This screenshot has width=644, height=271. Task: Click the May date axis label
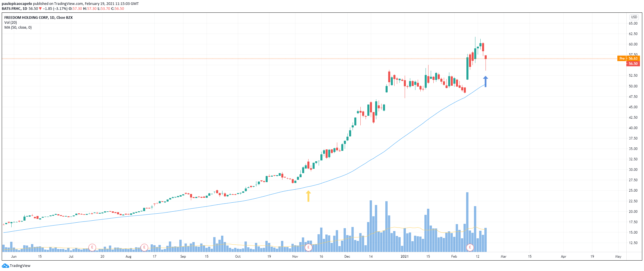click(619, 257)
